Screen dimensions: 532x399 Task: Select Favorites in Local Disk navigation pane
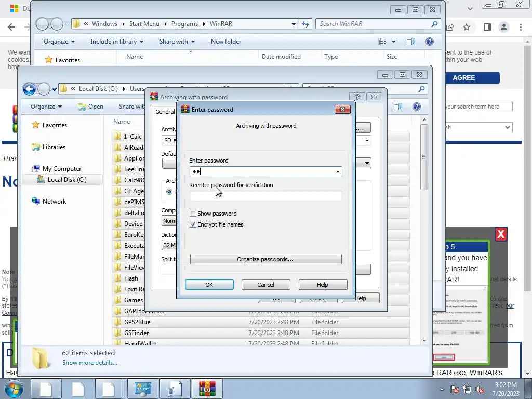tap(55, 125)
